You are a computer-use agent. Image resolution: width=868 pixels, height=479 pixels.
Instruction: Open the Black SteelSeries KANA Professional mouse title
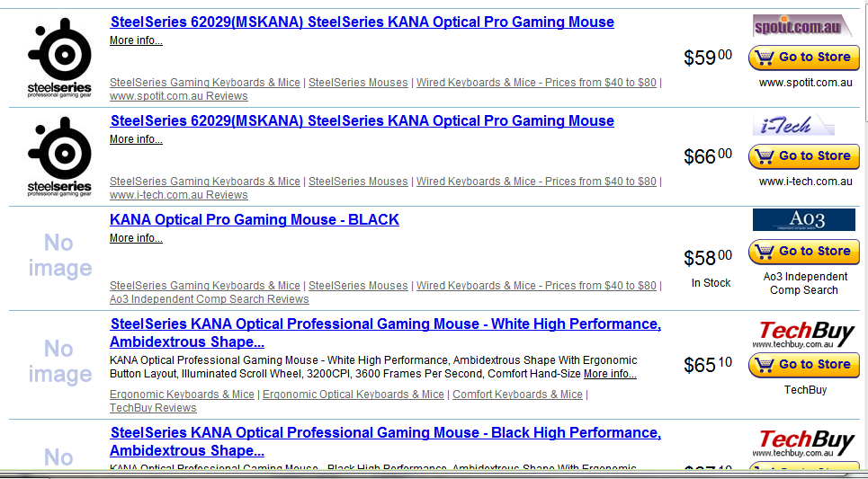coord(385,441)
